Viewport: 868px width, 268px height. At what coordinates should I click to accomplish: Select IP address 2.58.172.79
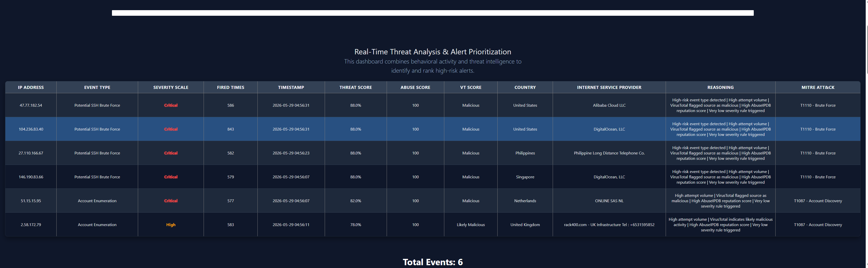tap(31, 225)
